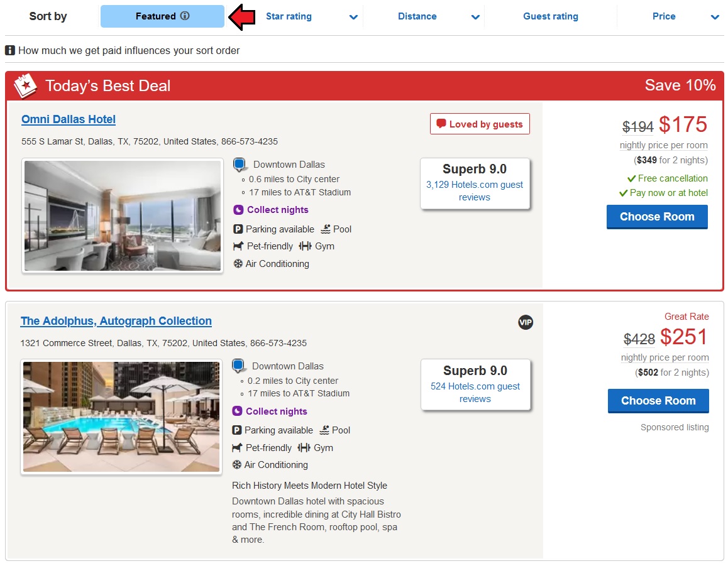Open Omni Dallas Hotel room photo
This screenshot has height=566, width=728.
(x=123, y=215)
